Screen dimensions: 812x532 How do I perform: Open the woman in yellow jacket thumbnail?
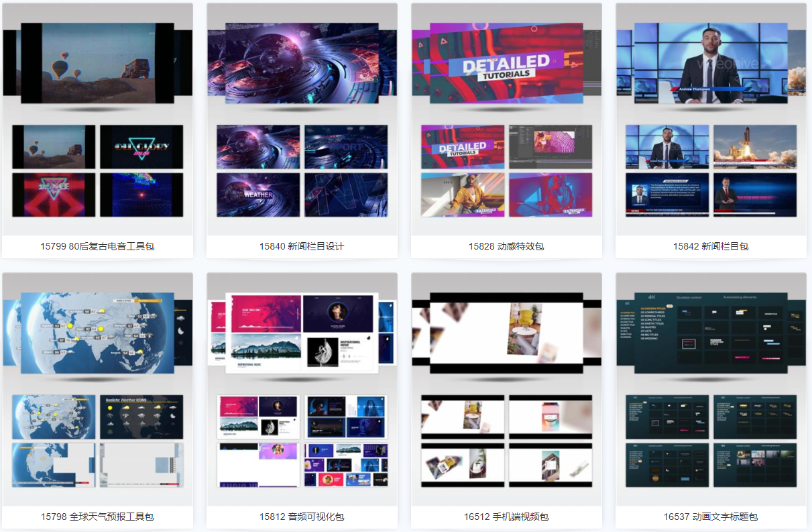tap(463, 195)
